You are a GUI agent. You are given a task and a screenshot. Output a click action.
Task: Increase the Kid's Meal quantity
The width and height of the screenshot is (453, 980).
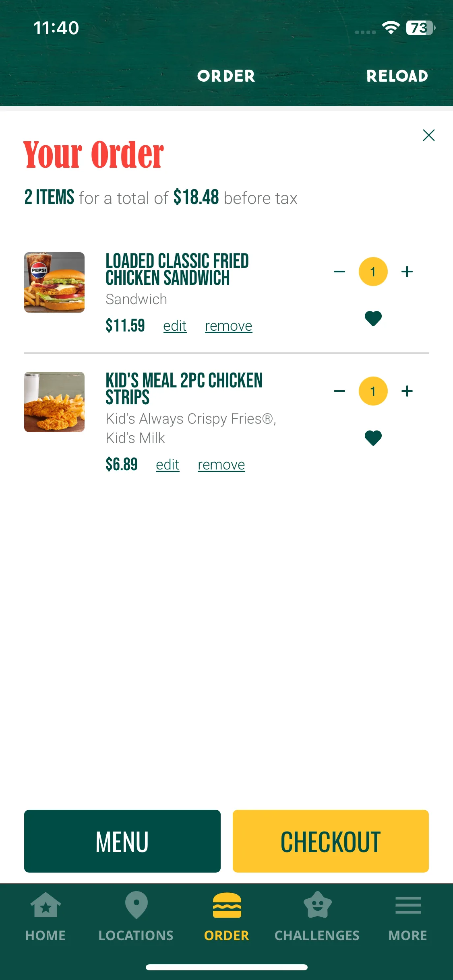click(407, 391)
